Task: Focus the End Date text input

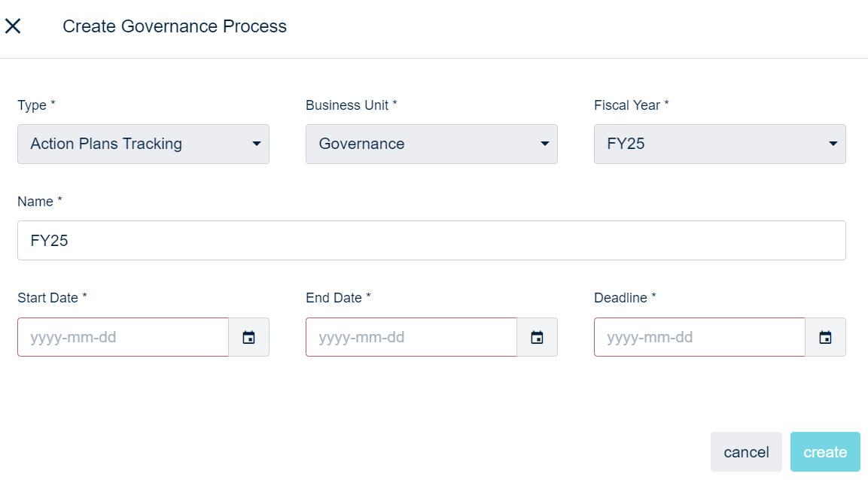Action: click(411, 337)
